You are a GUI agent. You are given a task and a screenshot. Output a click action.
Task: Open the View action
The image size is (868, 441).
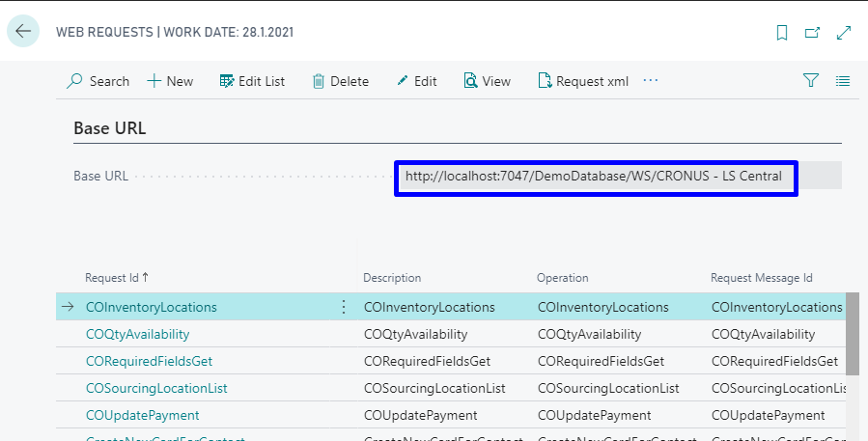pyautogui.click(x=487, y=81)
